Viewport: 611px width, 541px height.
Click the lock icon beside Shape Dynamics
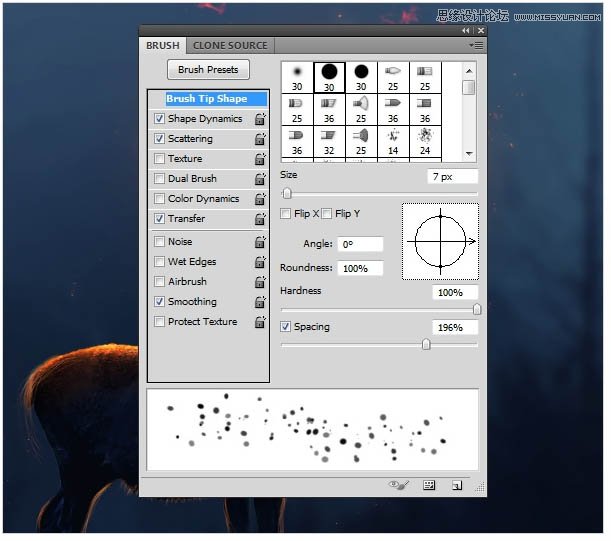[x=259, y=119]
